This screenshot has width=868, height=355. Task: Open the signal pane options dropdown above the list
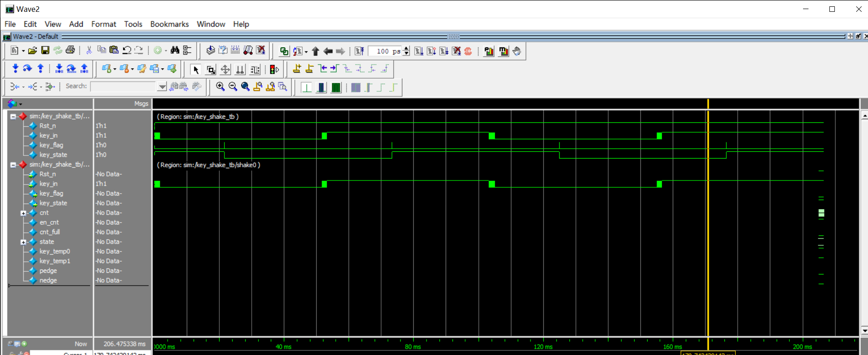(20, 104)
